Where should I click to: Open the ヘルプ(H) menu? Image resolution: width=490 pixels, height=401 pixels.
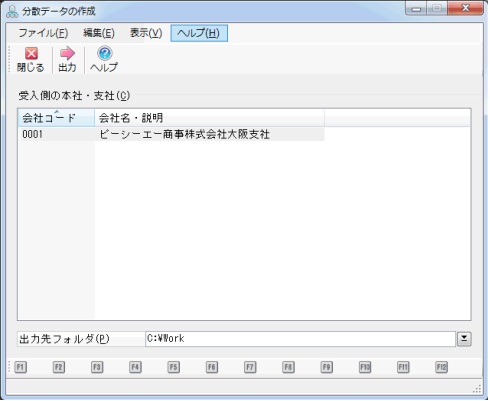pos(199,33)
